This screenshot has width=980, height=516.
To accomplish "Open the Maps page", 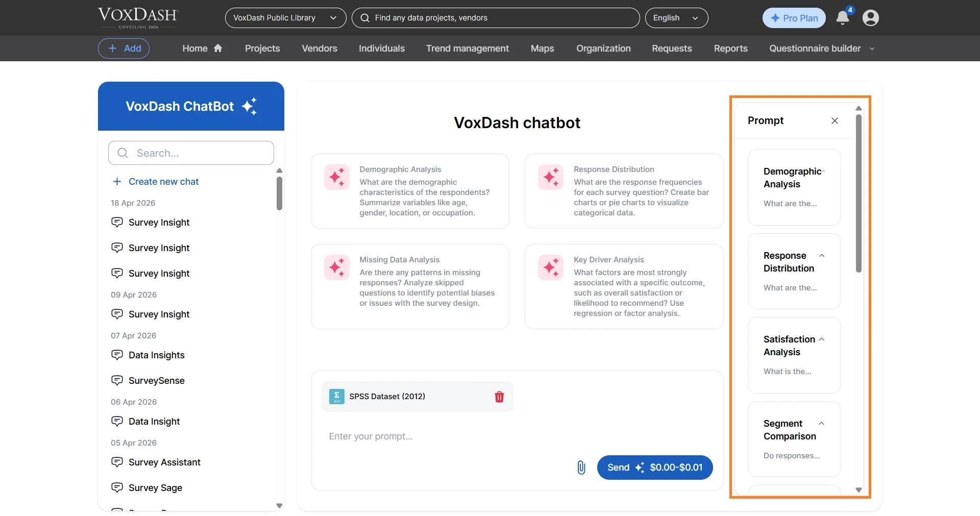I will pyautogui.click(x=542, y=48).
